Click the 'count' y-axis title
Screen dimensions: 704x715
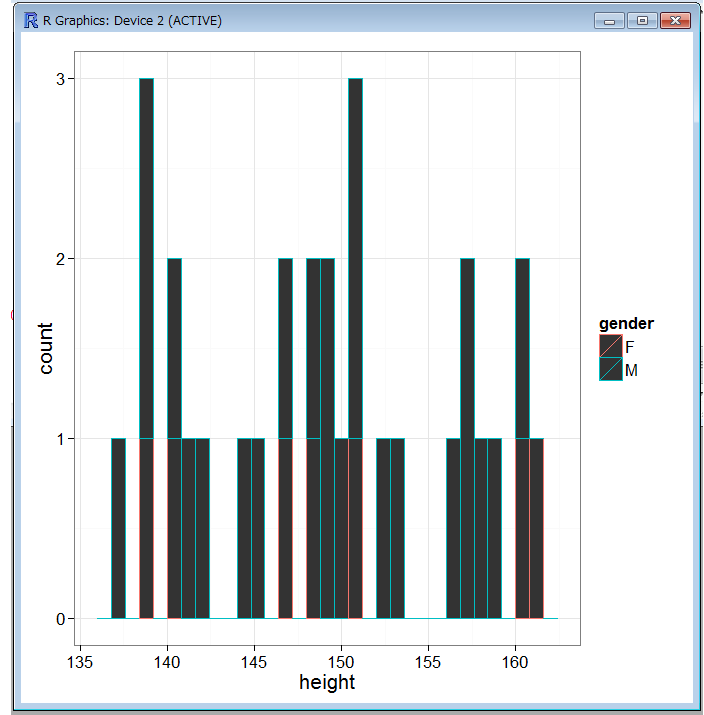point(46,348)
